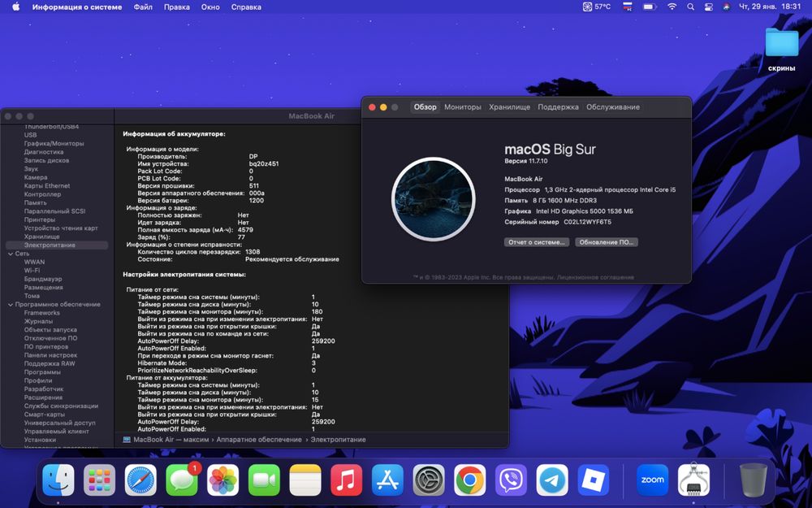Viewport: 812px width, 508px height.
Task: Collapse the Программное обеспечение sidebar section
Action: tap(11, 304)
